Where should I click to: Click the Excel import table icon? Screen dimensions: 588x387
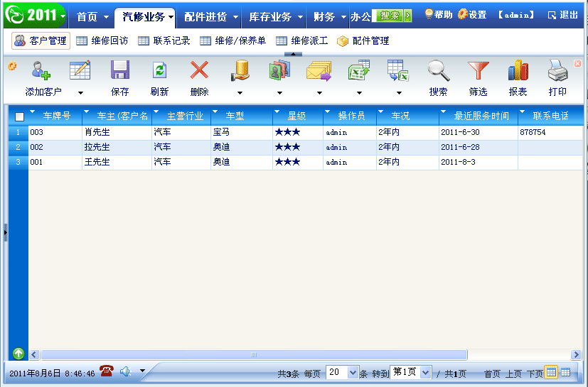[x=398, y=70]
